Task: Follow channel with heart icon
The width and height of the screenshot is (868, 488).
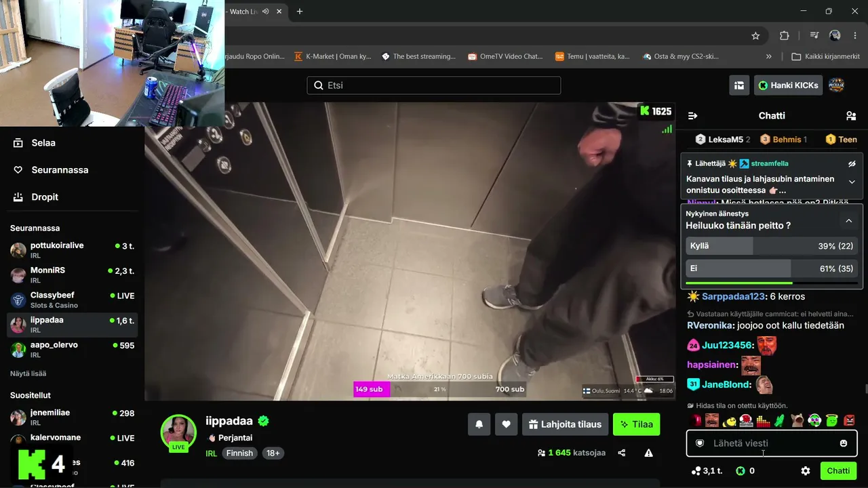Action: coord(506,424)
